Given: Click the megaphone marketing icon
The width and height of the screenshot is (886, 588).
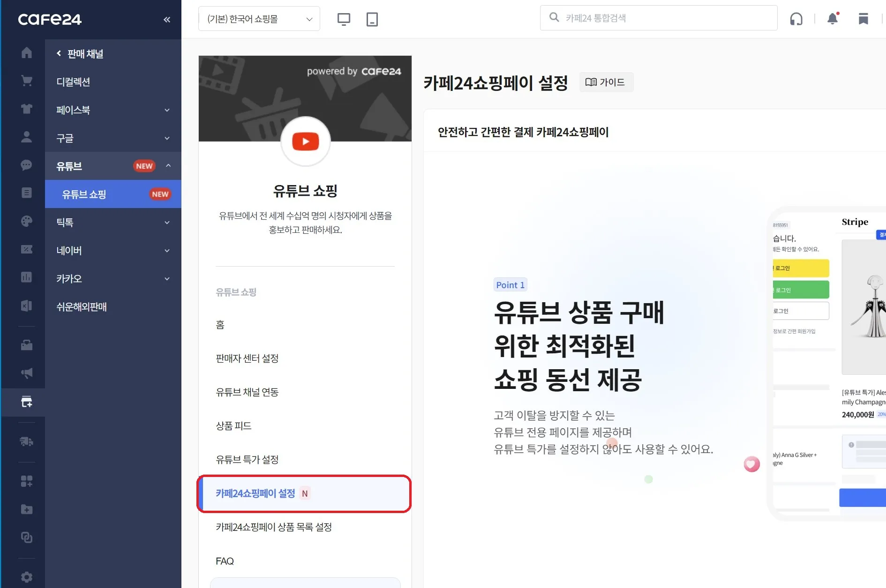Looking at the screenshot, I should point(27,373).
